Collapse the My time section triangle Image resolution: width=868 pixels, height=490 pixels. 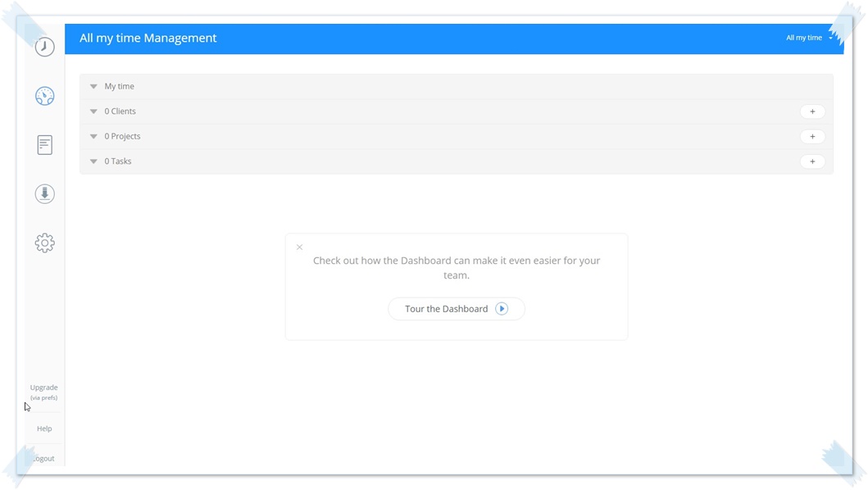click(x=93, y=87)
